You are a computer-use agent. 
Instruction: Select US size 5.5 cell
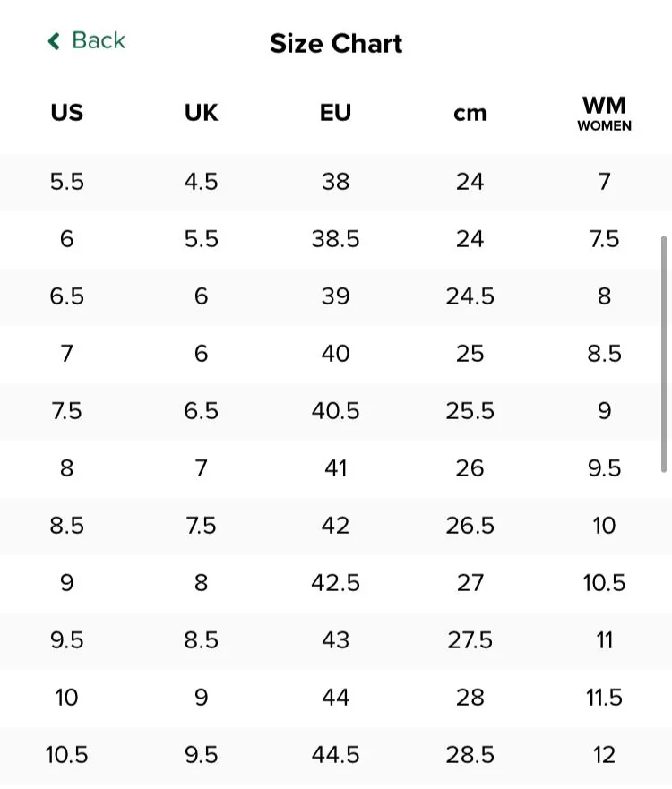click(x=67, y=182)
